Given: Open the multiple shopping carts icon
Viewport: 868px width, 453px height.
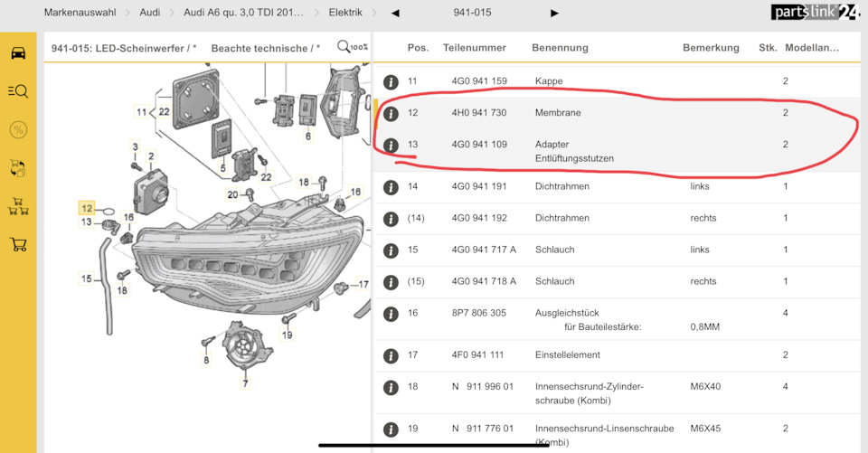Looking at the screenshot, I should (18, 206).
